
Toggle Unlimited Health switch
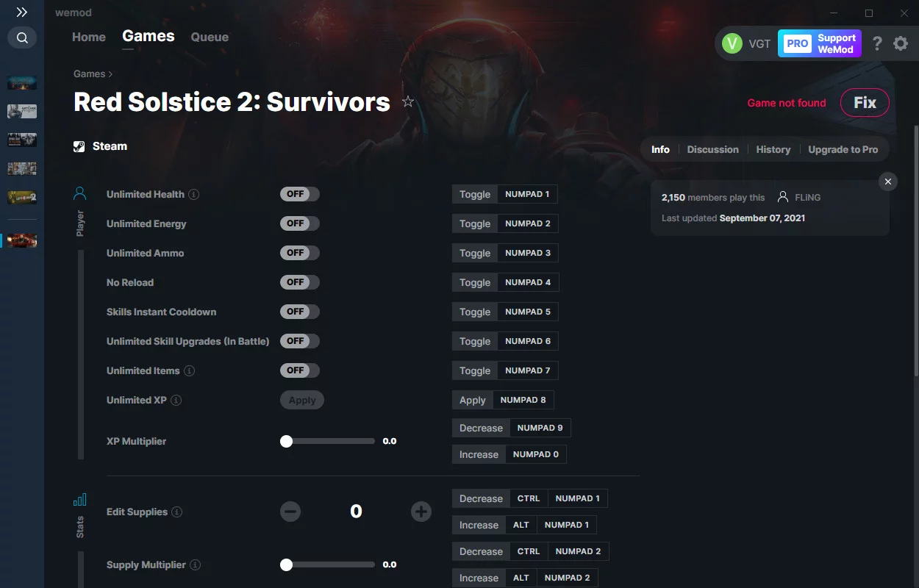pyautogui.click(x=300, y=194)
